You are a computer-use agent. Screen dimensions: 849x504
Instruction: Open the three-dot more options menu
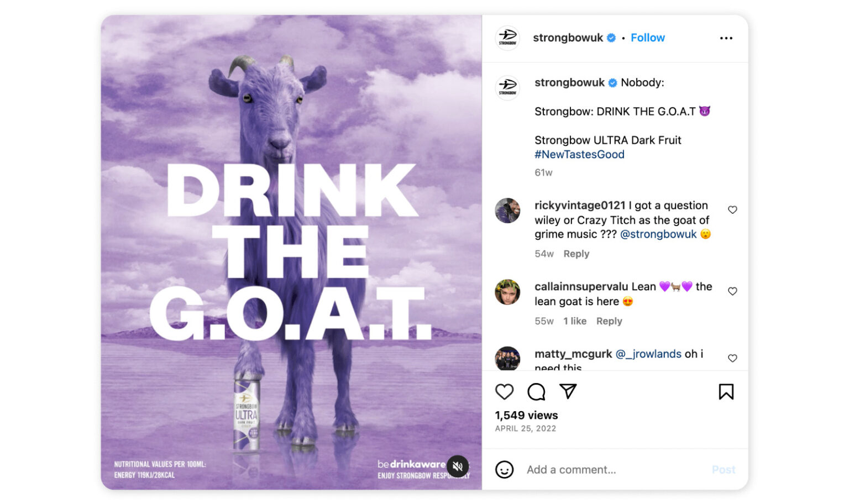coord(726,38)
